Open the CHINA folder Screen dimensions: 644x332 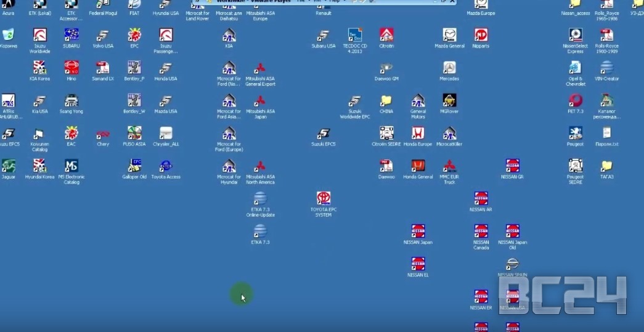pyautogui.click(x=386, y=100)
